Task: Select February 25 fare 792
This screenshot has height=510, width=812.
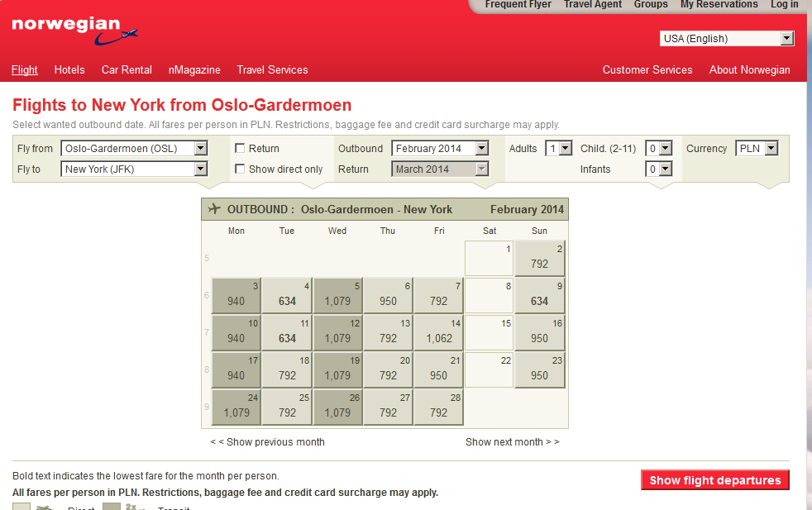Action: (287, 407)
